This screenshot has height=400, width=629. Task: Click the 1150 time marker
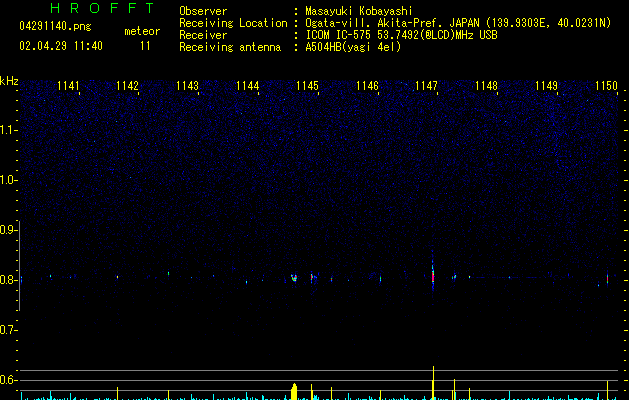click(606, 86)
